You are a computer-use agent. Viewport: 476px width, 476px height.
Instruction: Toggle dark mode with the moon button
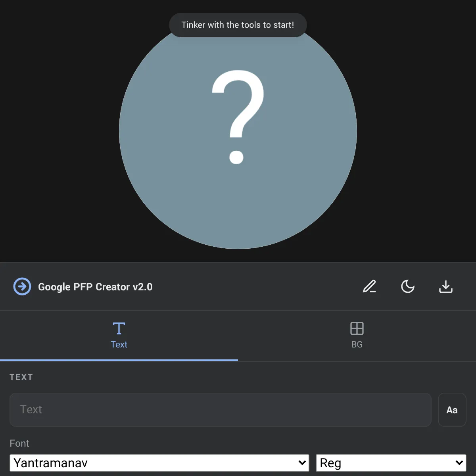tap(408, 286)
